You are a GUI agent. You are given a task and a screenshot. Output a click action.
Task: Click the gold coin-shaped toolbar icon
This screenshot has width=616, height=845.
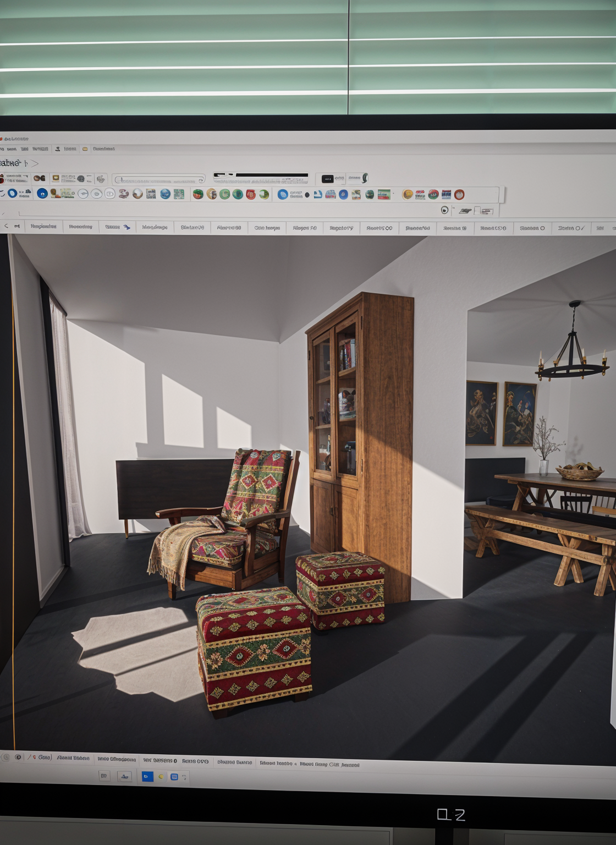pos(408,194)
